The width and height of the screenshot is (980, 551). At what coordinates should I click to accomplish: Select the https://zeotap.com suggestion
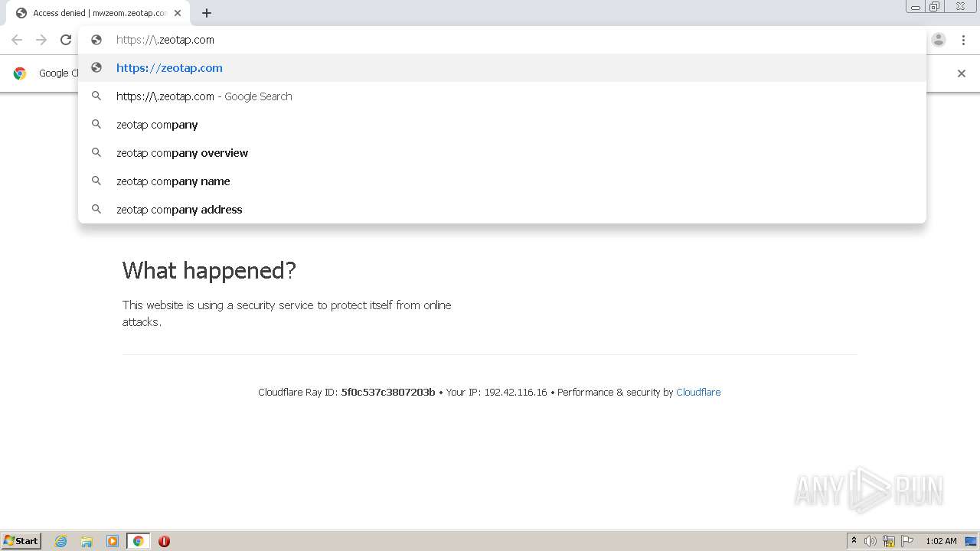pyautogui.click(x=502, y=67)
